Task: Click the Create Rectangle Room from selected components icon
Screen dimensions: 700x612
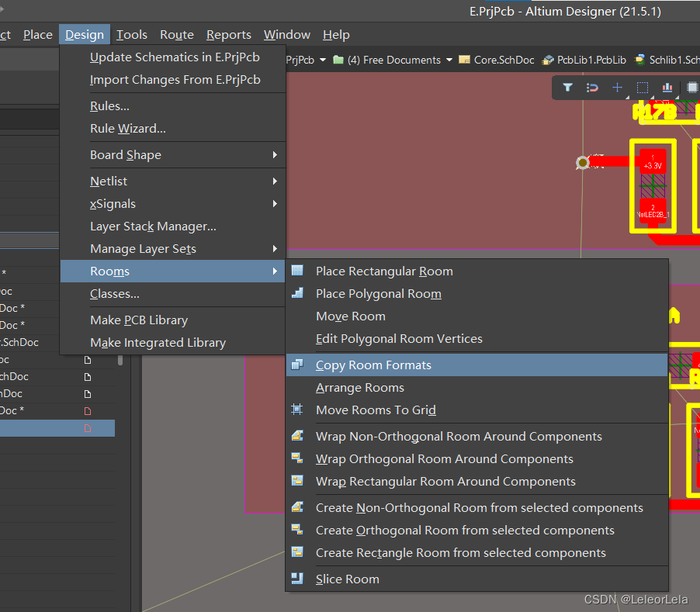Action: click(297, 552)
